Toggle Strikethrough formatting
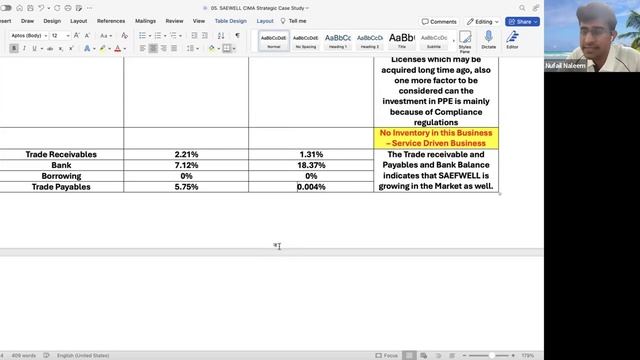This screenshot has width=640, height=360. point(50,49)
